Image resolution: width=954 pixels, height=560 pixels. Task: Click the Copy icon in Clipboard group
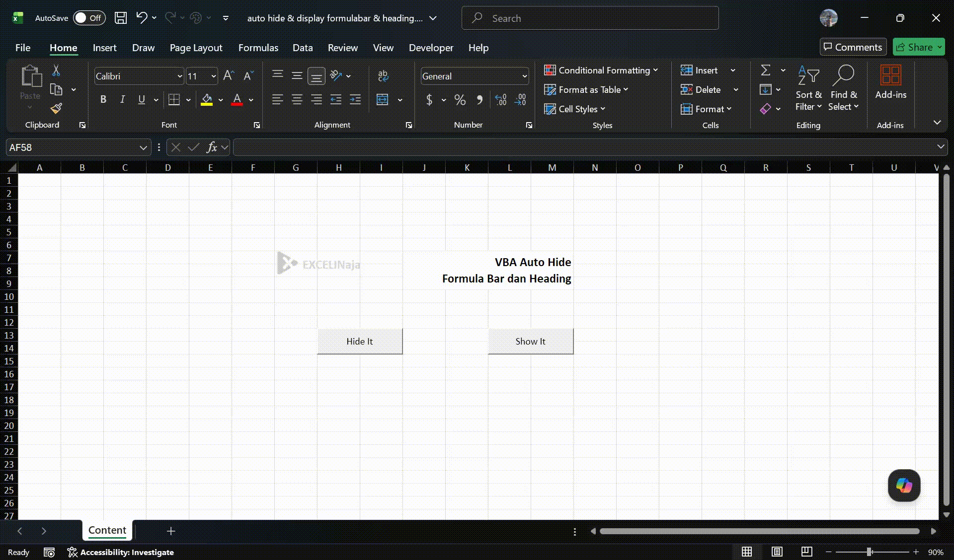[x=56, y=90]
